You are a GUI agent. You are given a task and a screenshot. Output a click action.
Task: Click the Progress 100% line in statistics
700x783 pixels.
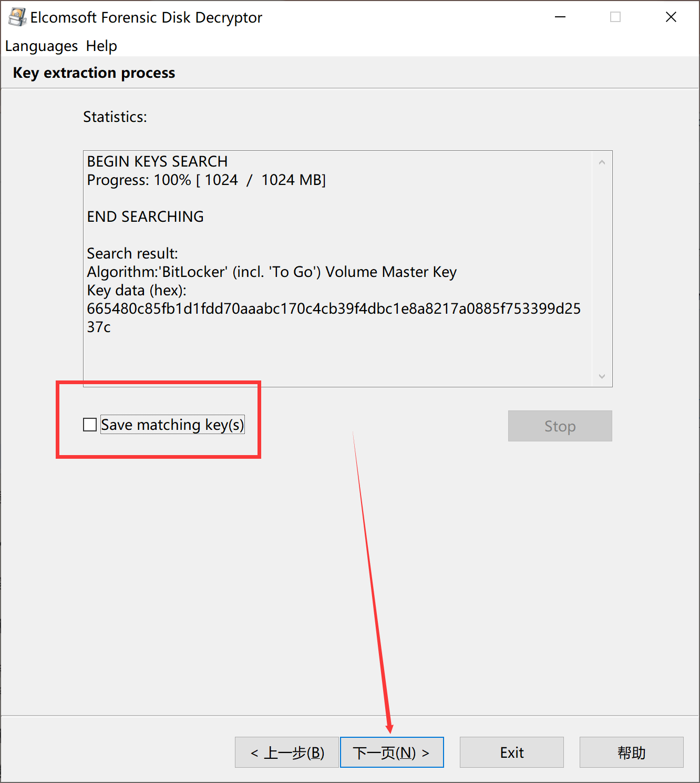click(x=206, y=180)
